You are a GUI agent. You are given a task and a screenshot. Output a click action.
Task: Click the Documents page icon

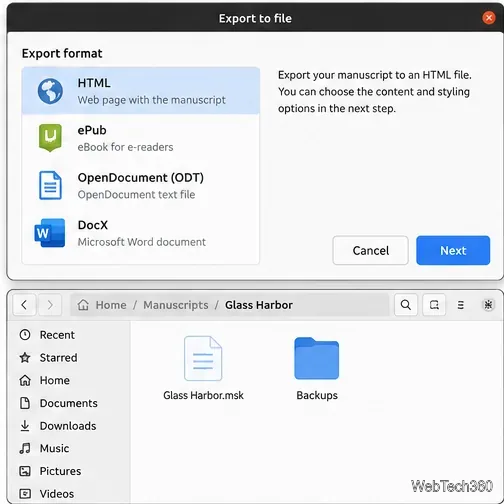(25, 403)
